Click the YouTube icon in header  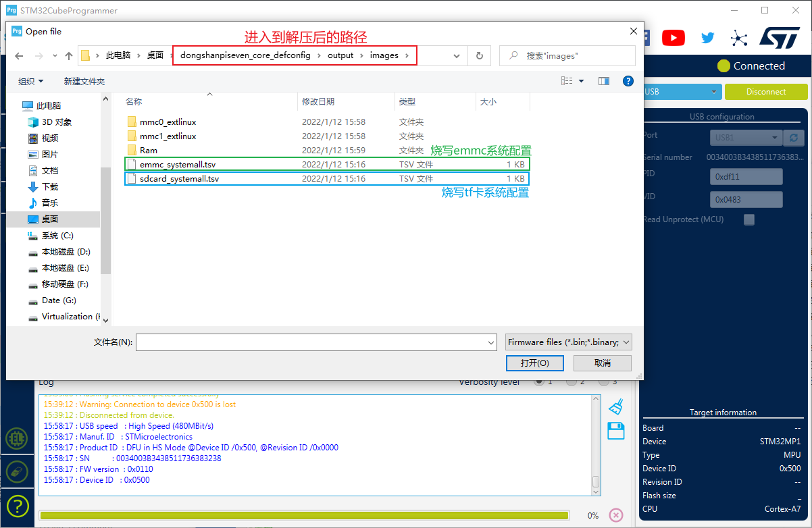point(673,38)
